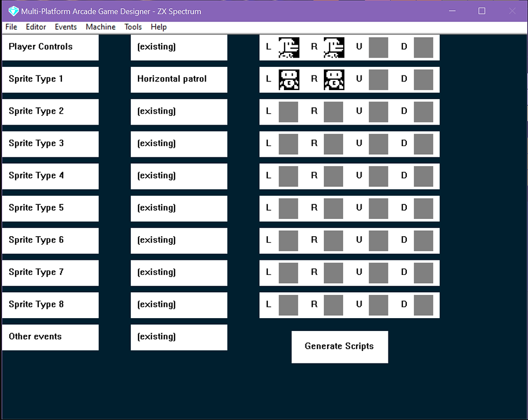Click Sprite Type 5 down sprite slot
Viewport: 528px width, 420px height.
(x=423, y=209)
